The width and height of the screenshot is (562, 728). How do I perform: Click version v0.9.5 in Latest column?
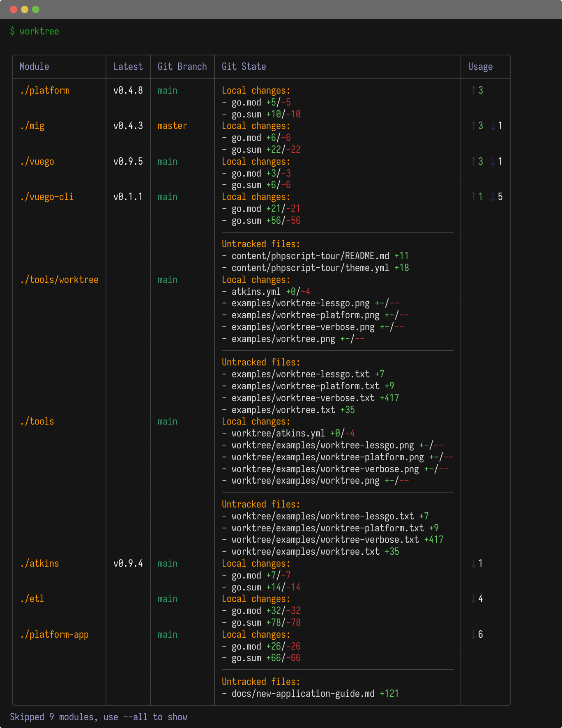(x=128, y=161)
